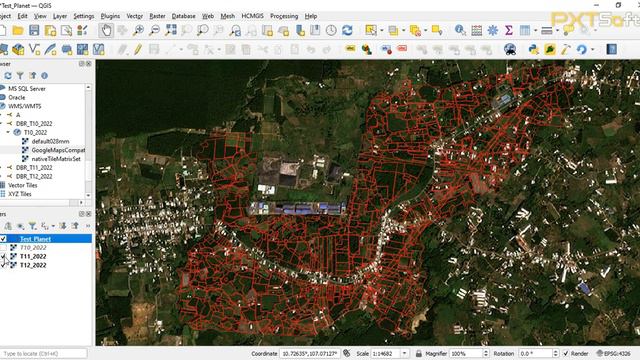Click the hammer plugin builder icon
The height and width of the screenshot is (360, 640).
click(x=565, y=49)
